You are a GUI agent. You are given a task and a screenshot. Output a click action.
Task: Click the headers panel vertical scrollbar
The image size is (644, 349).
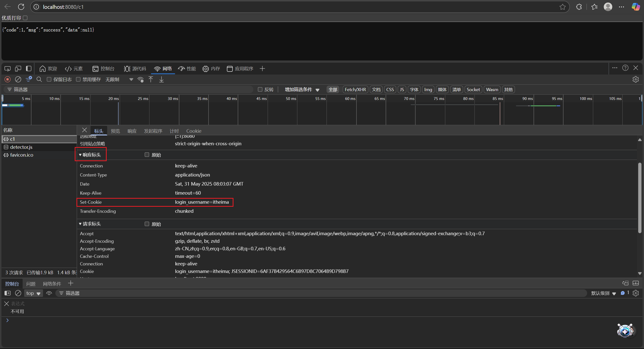click(x=639, y=198)
